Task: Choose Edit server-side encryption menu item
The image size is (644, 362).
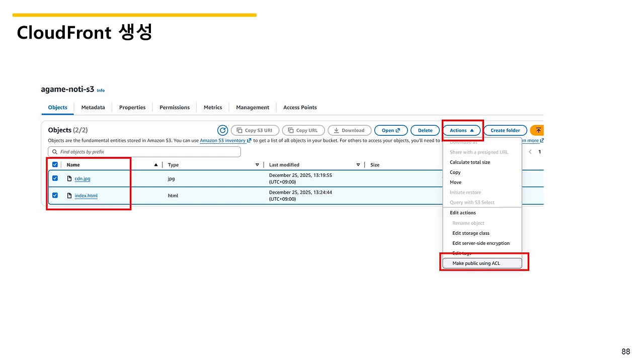Action: (482, 243)
